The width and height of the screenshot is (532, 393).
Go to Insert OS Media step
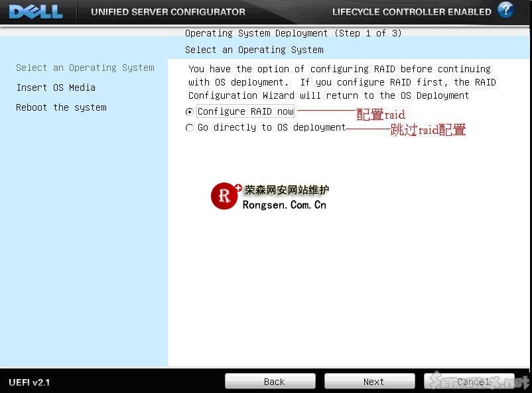click(x=56, y=87)
